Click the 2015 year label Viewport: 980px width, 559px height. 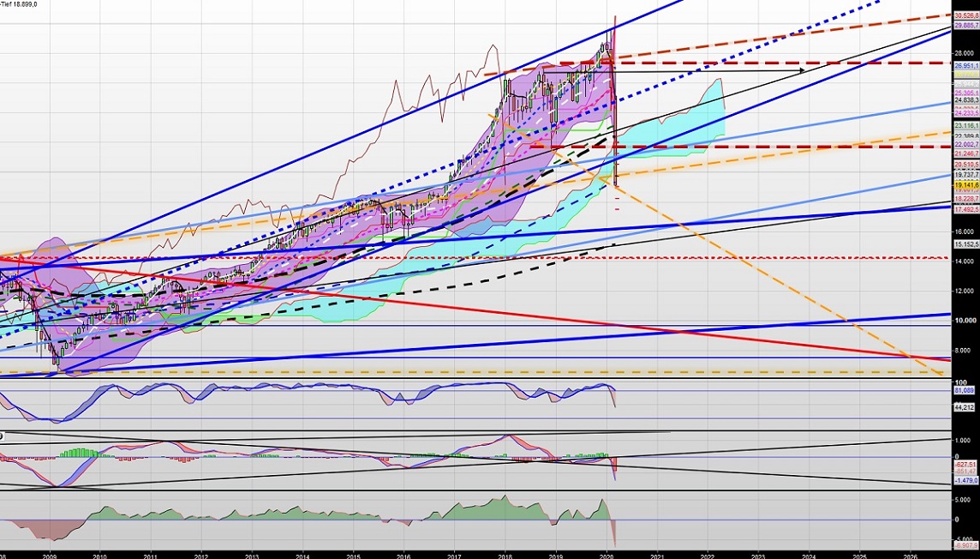353,556
